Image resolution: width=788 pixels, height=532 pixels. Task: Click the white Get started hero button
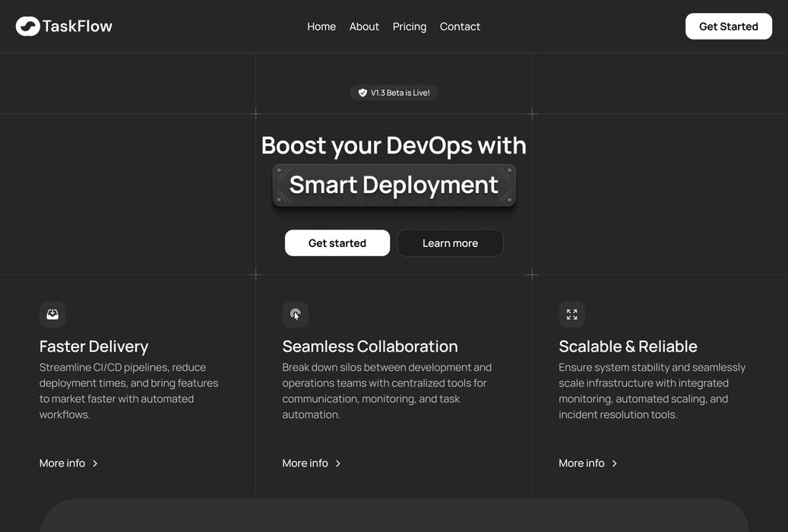[x=337, y=243]
